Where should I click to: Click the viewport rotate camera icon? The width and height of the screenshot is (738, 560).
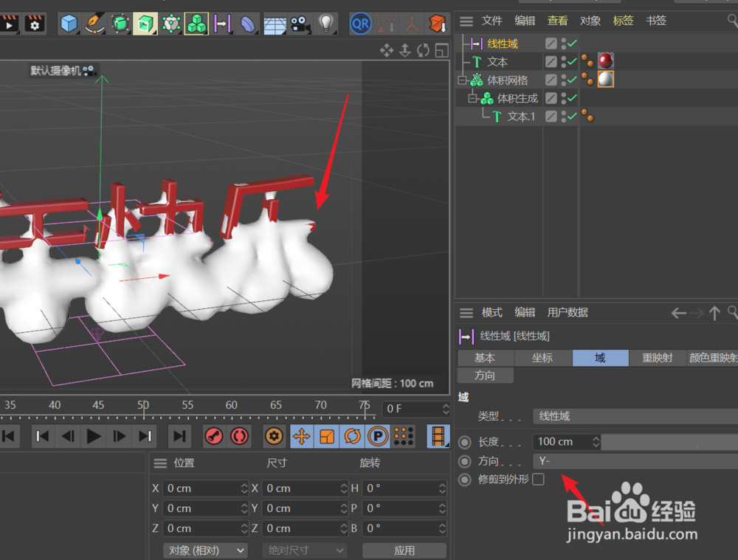point(423,50)
